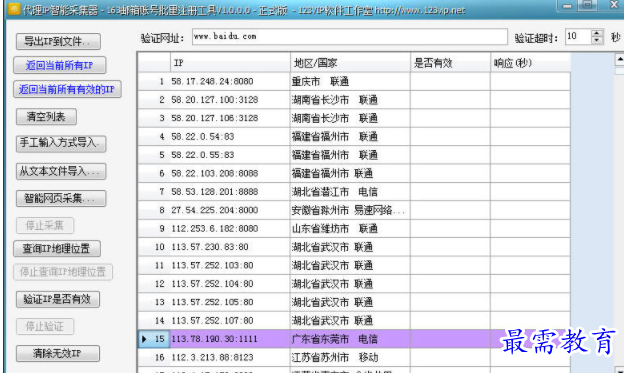
Task: Select row 58.22.103.208:8088
Action: point(354,174)
